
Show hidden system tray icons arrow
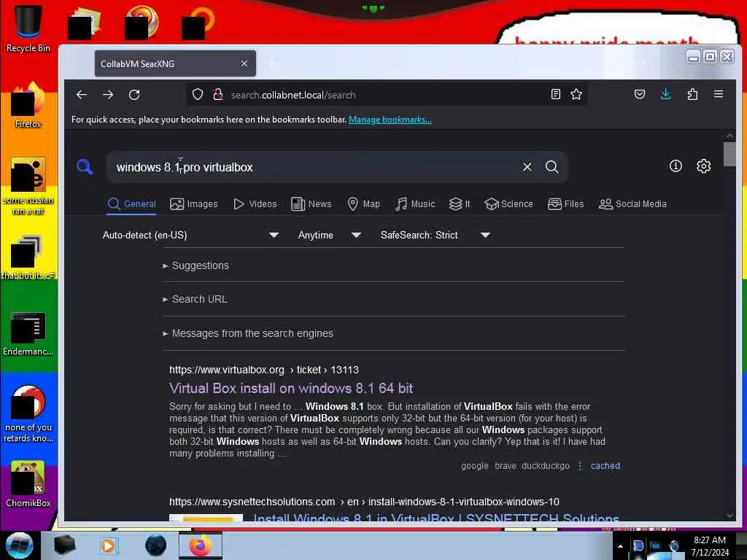pyautogui.click(x=620, y=546)
